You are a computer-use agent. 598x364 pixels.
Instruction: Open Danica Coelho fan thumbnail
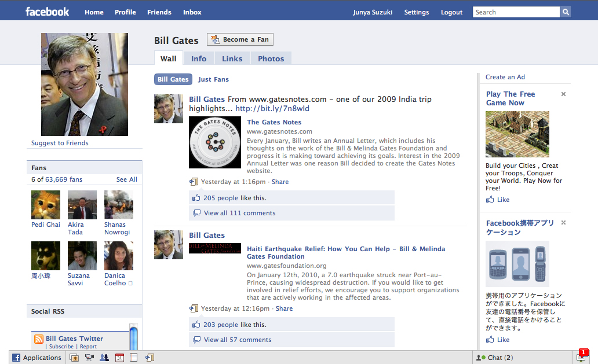[x=119, y=255]
